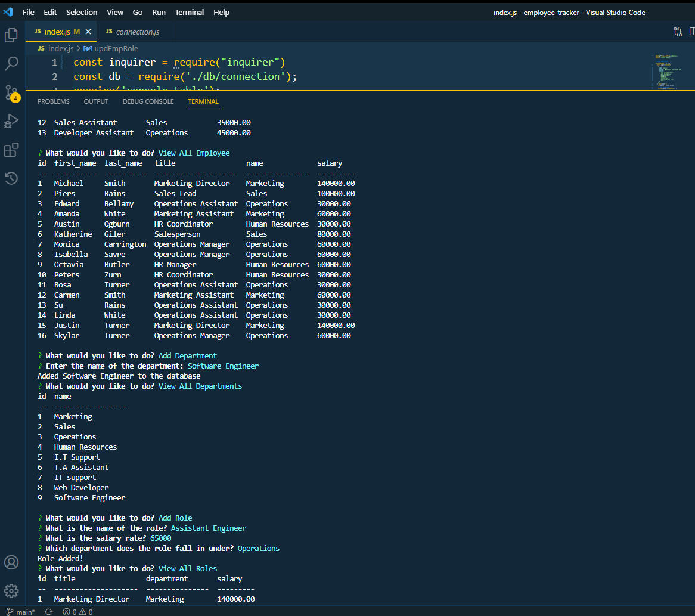Click 'Octavia' first name in terminal

click(69, 265)
